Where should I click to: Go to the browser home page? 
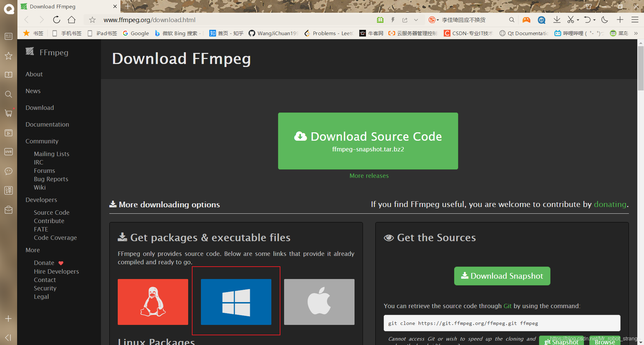71,20
